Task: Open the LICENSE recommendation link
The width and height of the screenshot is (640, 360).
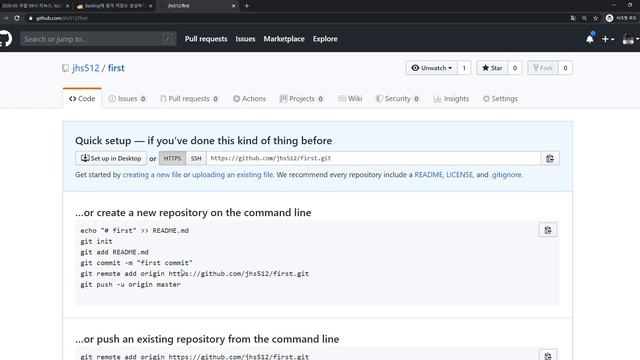Action: (x=459, y=175)
